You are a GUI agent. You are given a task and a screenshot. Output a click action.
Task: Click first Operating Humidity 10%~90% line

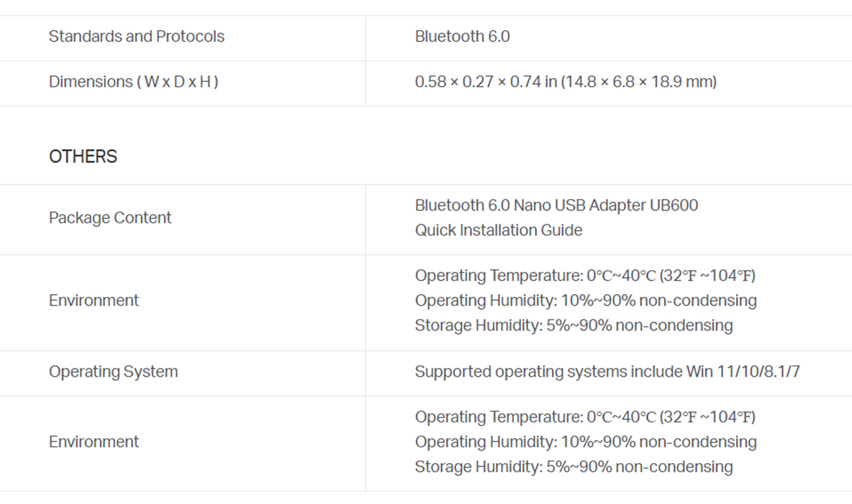coord(586,301)
